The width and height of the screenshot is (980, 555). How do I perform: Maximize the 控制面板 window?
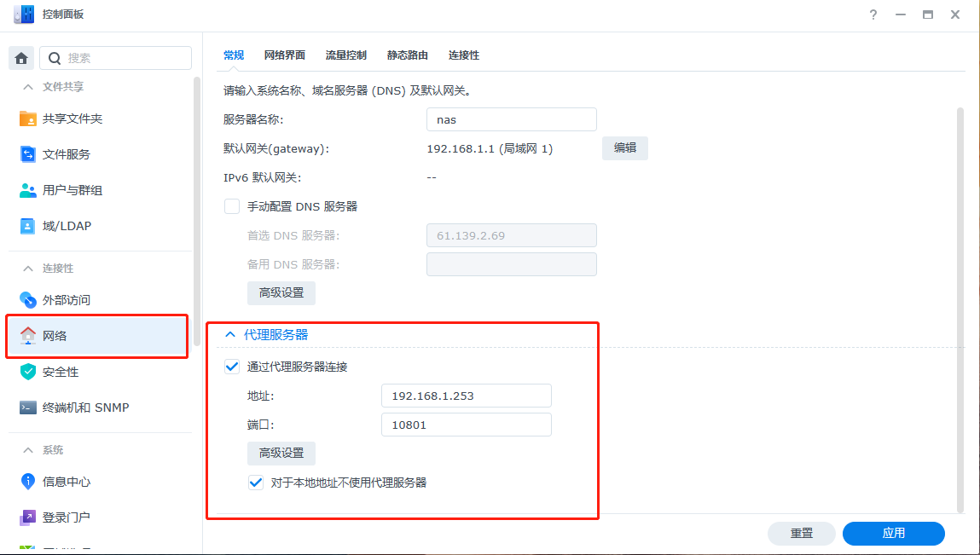pos(928,15)
